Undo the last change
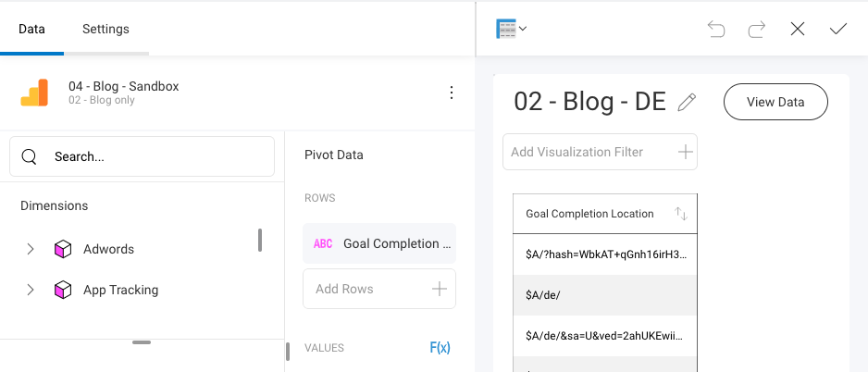This screenshot has height=372, width=868. coord(715,29)
